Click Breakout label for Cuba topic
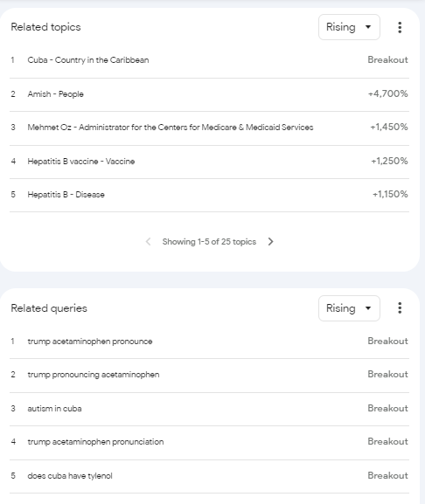Image resolution: width=425 pixels, height=504 pixels. pyautogui.click(x=387, y=59)
